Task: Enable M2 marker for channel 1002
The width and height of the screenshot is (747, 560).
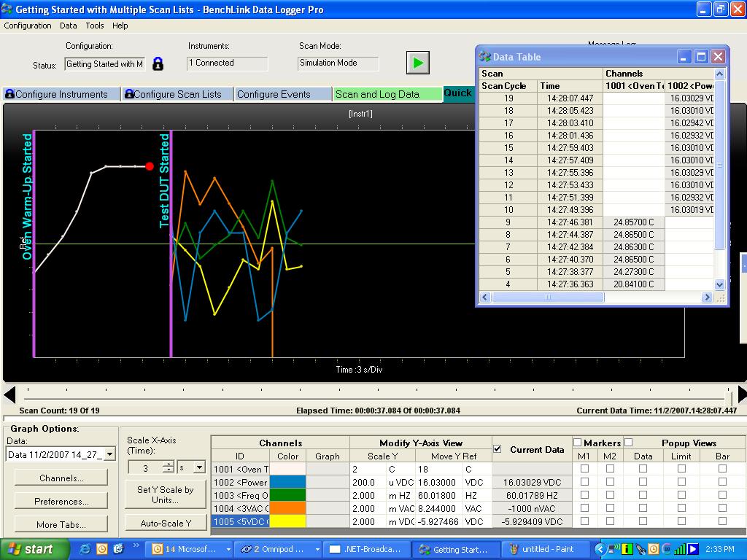Action: click(610, 482)
